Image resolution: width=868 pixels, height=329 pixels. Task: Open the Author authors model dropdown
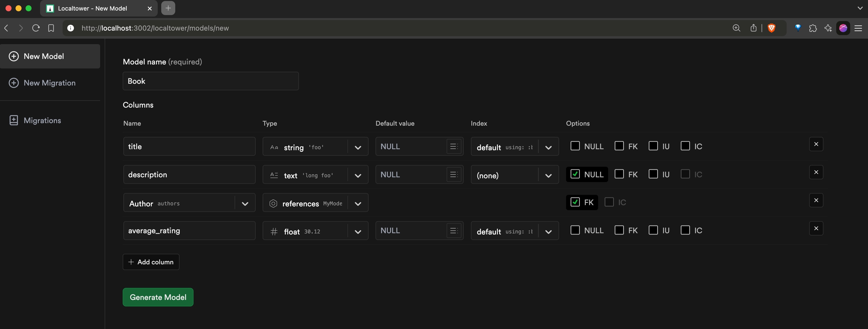point(245,203)
